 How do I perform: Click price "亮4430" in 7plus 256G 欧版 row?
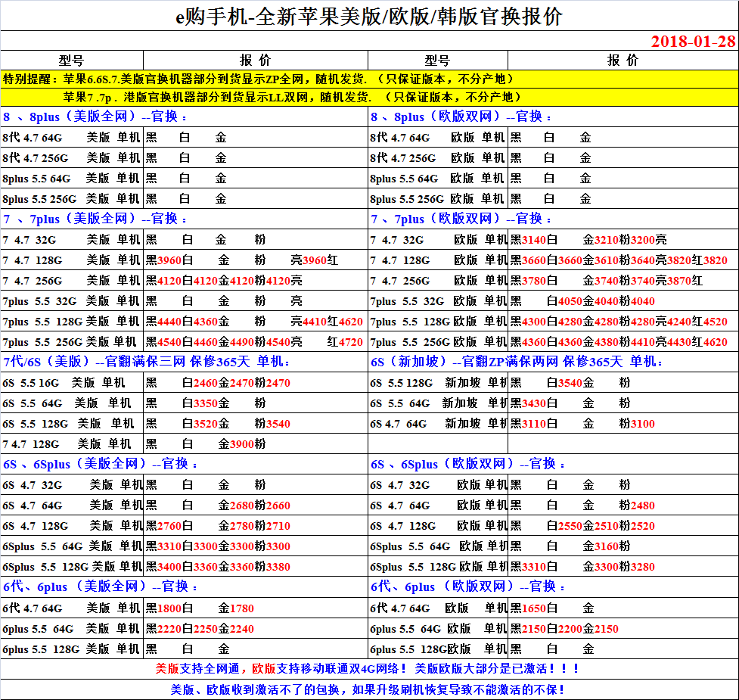tap(673, 342)
